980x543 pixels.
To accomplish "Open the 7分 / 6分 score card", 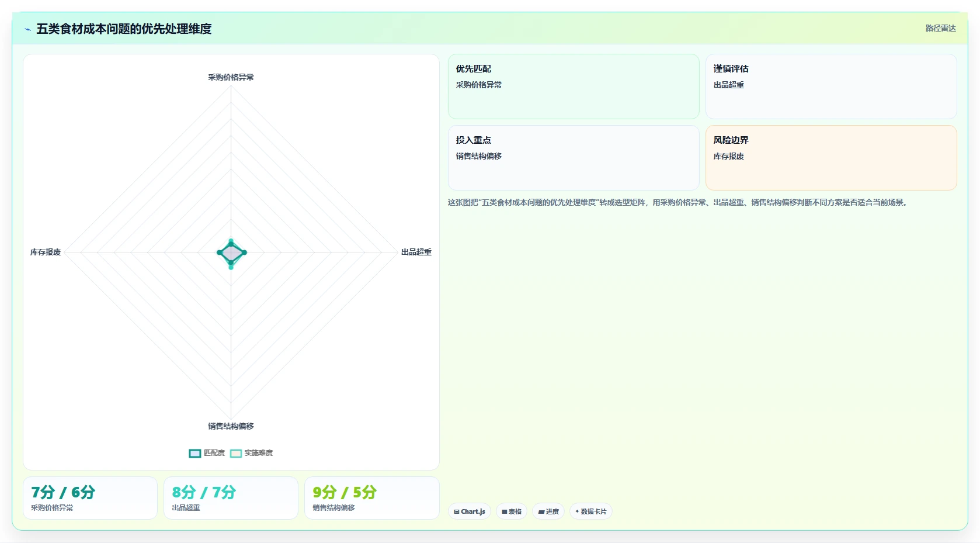I will [x=90, y=498].
